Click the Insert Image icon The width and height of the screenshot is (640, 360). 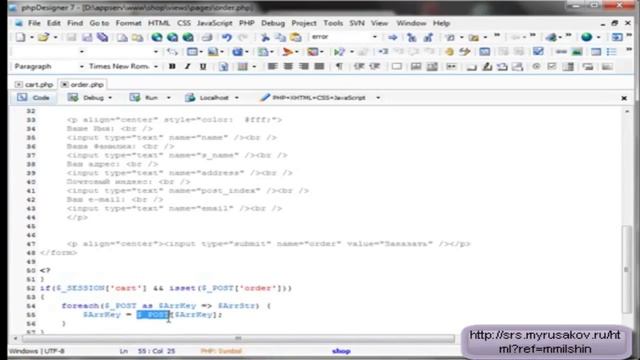(x=577, y=52)
